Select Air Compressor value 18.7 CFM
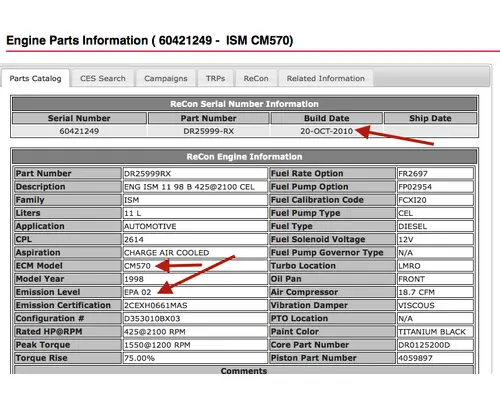Viewport: 500px width, 400px height. coord(435,292)
